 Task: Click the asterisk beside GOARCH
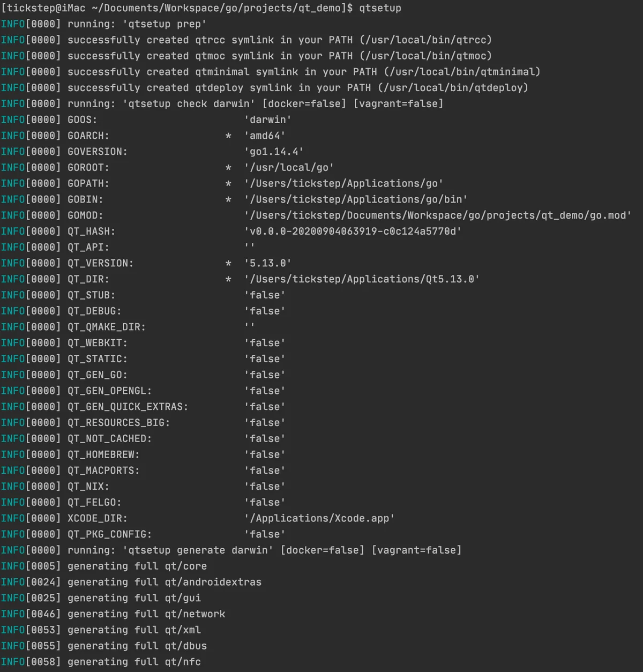pyautogui.click(x=228, y=136)
